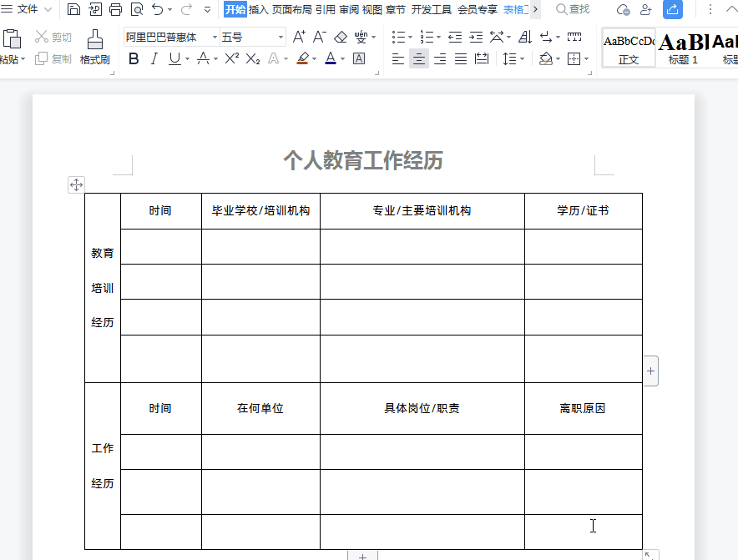Increase paragraph indent
Image resolution: width=738 pixels, height=560 pixels.
(476, 37)
